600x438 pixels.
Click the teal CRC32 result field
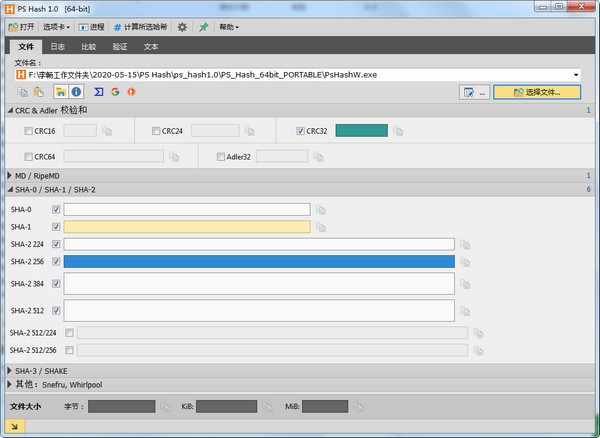tap(361, 131)
